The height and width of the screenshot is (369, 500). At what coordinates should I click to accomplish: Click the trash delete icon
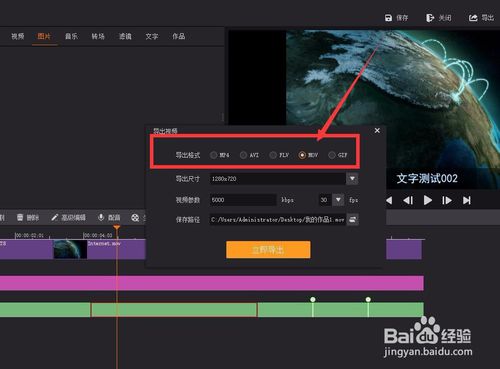[20, 218]
